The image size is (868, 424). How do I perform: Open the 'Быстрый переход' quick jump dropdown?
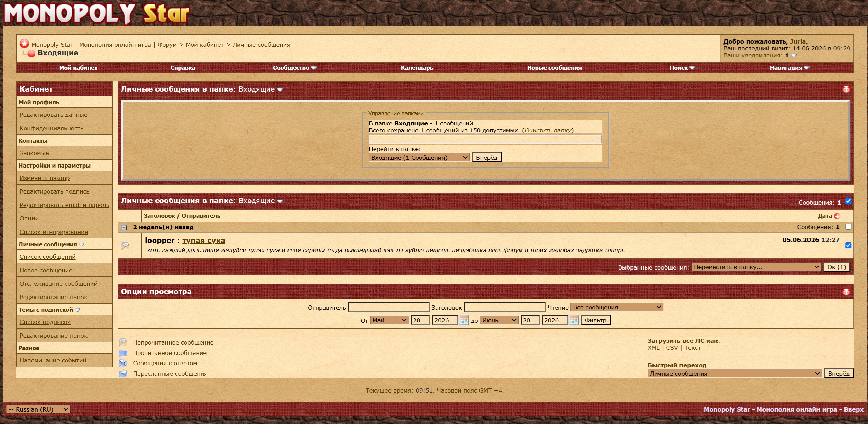(x=734, y=374)
